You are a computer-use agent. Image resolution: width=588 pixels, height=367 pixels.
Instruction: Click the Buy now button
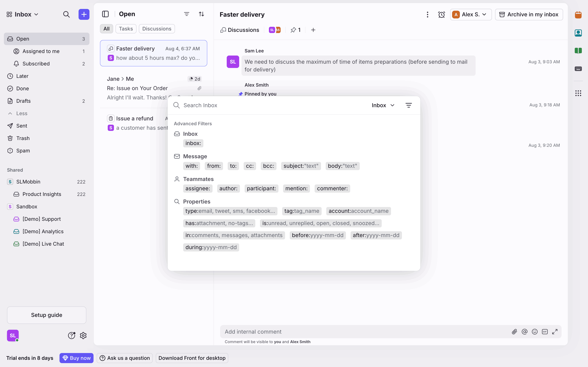pyautogui.click(x=76, y=358)
